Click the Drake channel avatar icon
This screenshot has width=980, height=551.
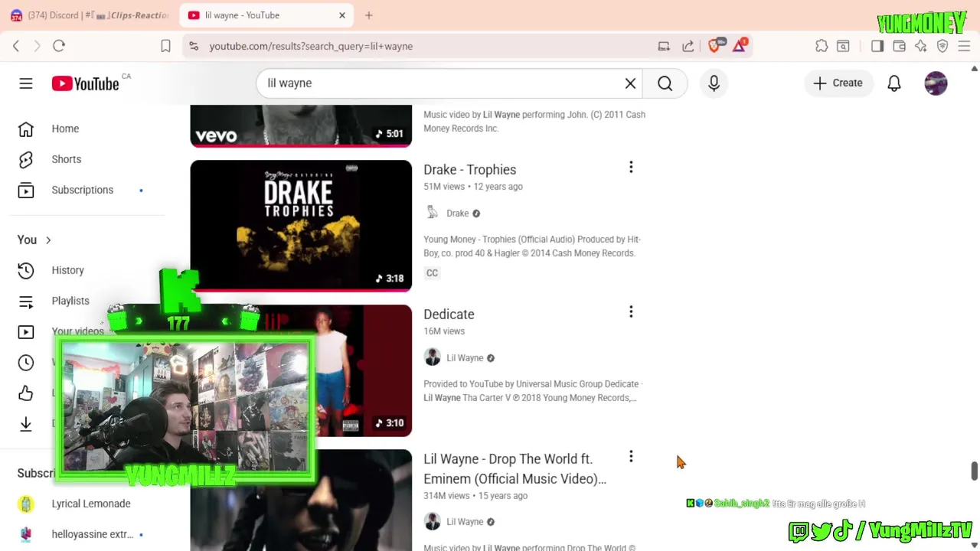(x=433, y=213)
